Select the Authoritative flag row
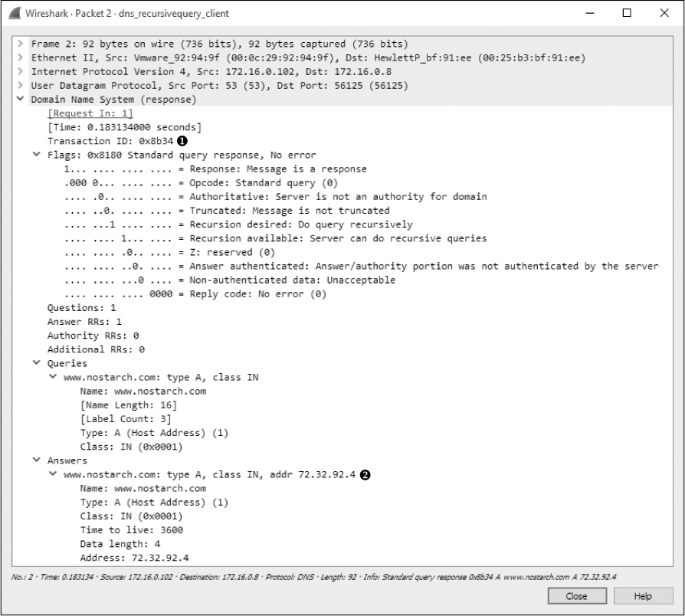 [x=275, y=197]
